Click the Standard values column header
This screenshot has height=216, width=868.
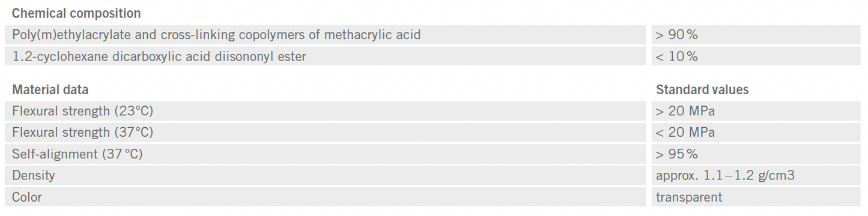tap(702, 90)
